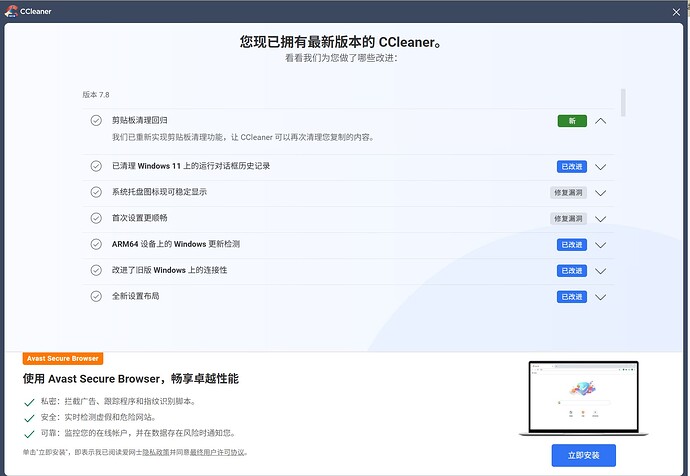Expand ARM64 设备上的 Windows 更新检测 entry
This screenshot has width=690, height=476.
click(600, 245)
